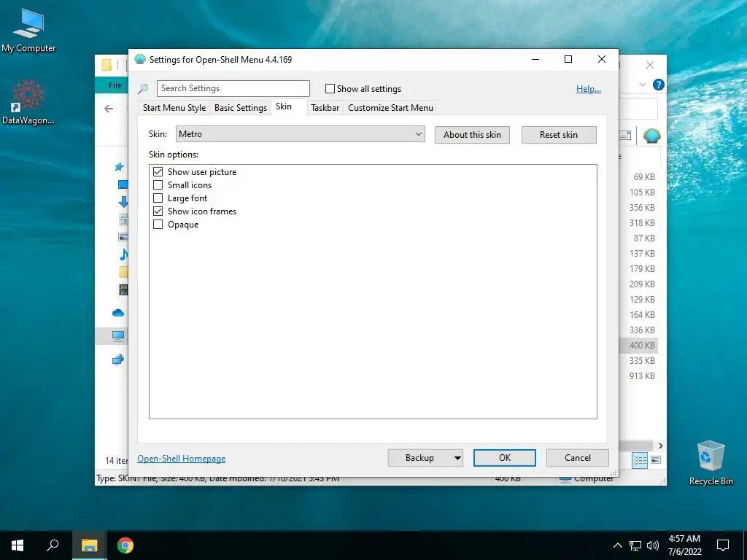Open taskbar search magnifier
The image size is (747, 560).
point(53,545)
